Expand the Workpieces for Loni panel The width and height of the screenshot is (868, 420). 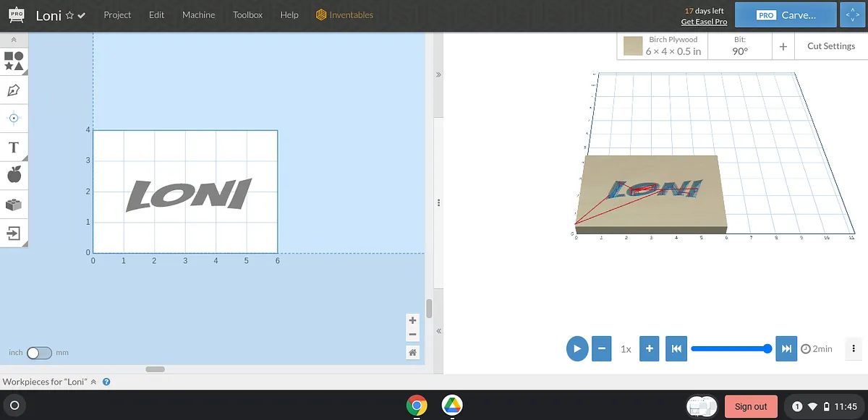[93, 382]
